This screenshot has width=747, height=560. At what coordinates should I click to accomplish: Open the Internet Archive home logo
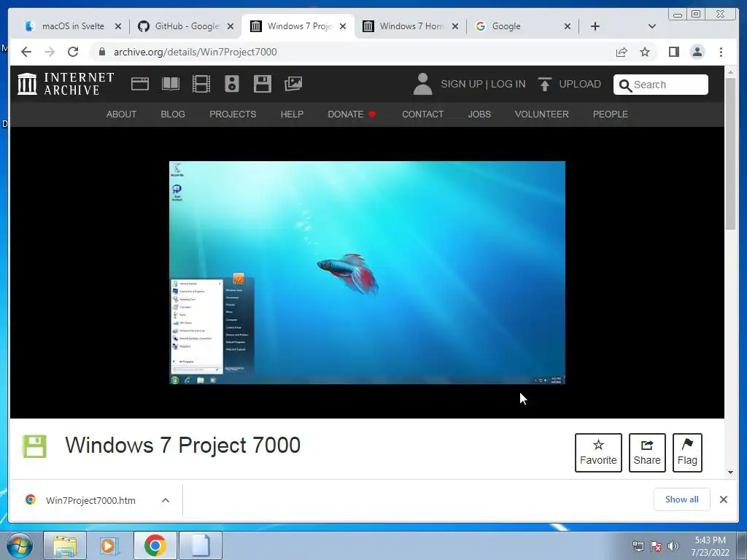pos(66,84)
